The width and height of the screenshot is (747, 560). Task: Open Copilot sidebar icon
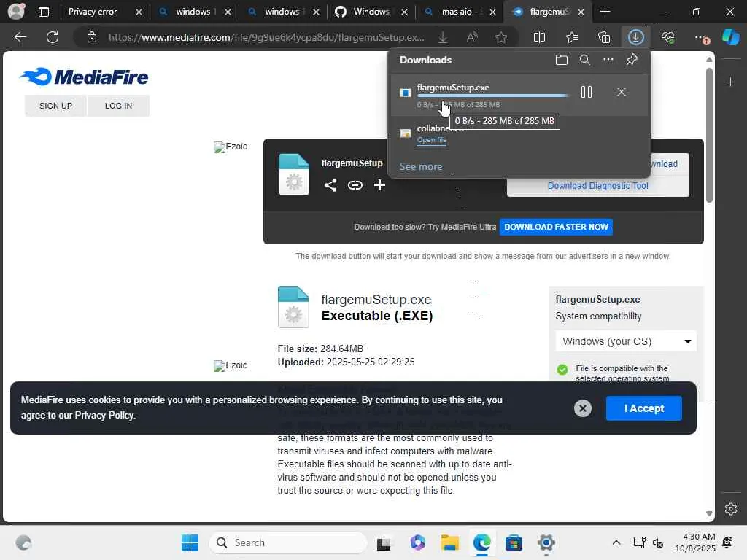click(x=730, y=37)
